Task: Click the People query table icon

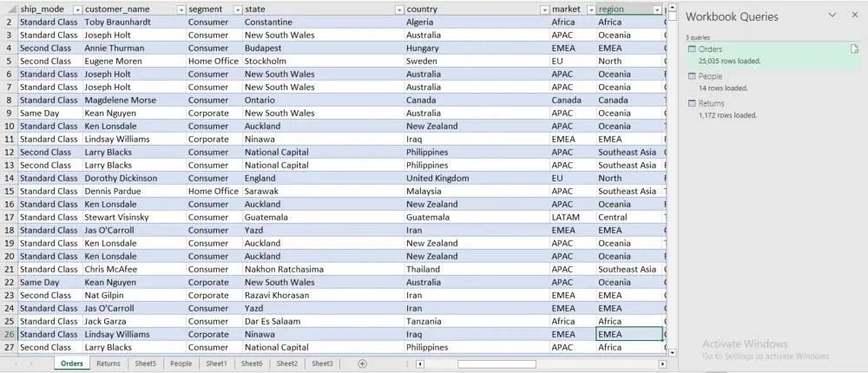Action: (x=692, y=76)
